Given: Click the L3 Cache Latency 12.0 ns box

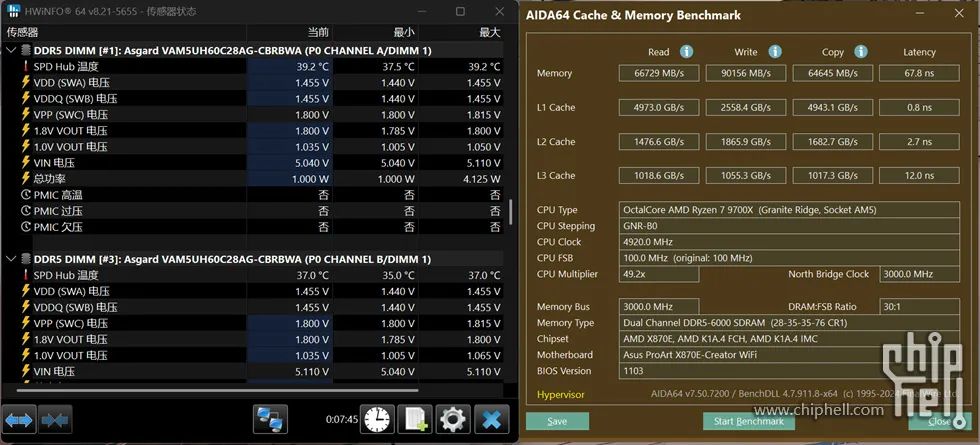Looking at the screenshot, I should pos(919,176).
